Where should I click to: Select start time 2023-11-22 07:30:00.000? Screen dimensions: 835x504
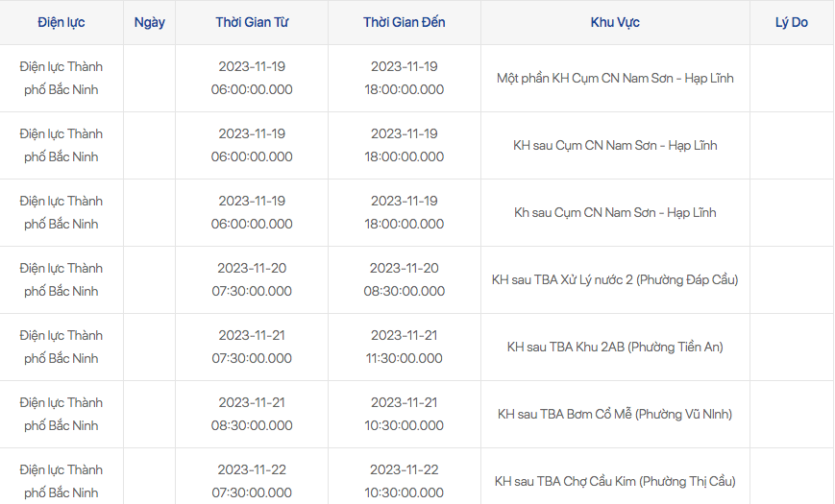[x=252, y=481]
